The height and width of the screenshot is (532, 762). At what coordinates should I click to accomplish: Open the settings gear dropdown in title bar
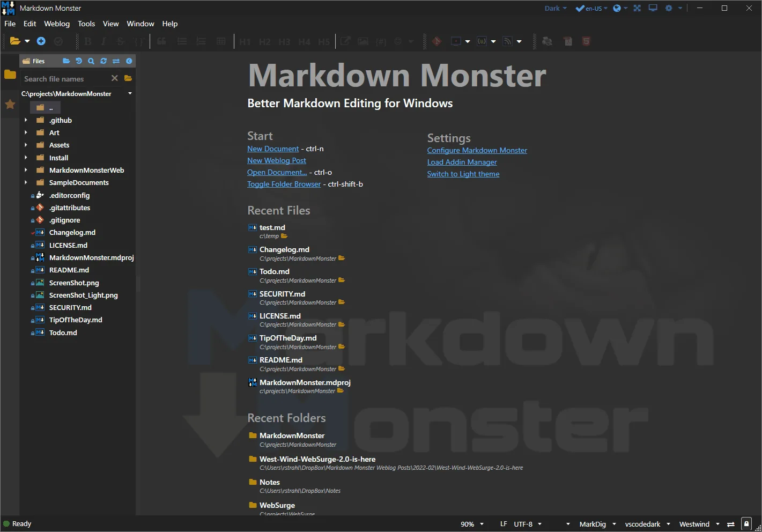tap(674, 8)
